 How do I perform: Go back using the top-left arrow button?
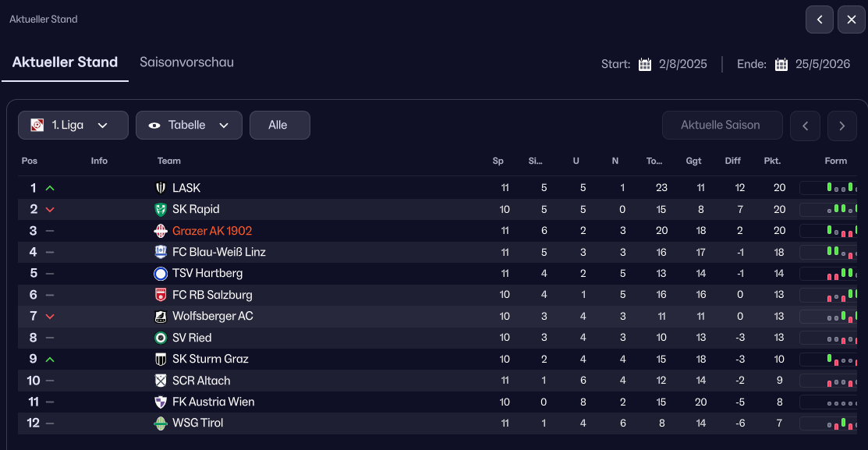pos(820,19)
